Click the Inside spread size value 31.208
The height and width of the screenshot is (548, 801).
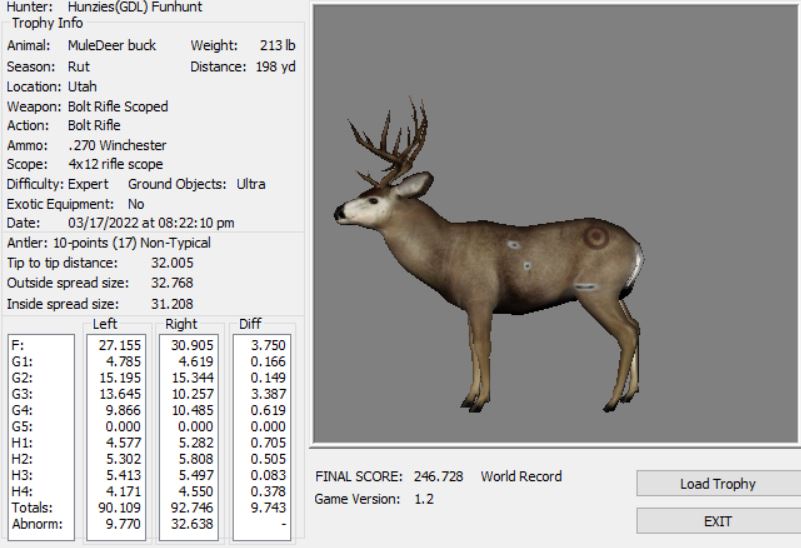click(x=172, y=304)
